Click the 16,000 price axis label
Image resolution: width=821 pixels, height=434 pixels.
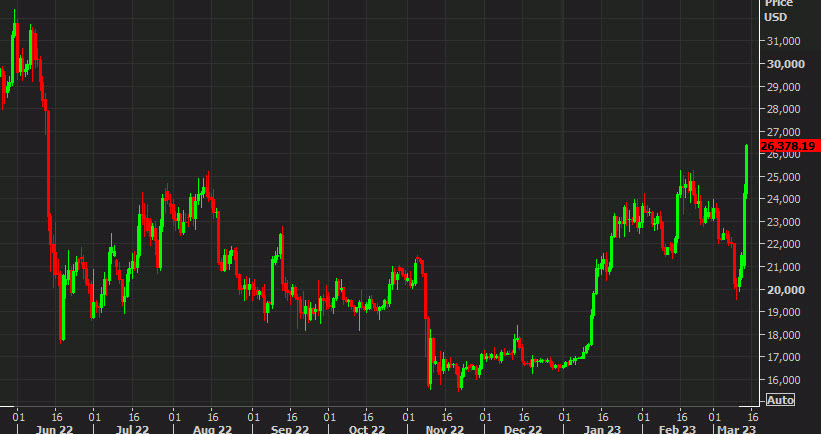pyautogui.click(x=785, y=380)
